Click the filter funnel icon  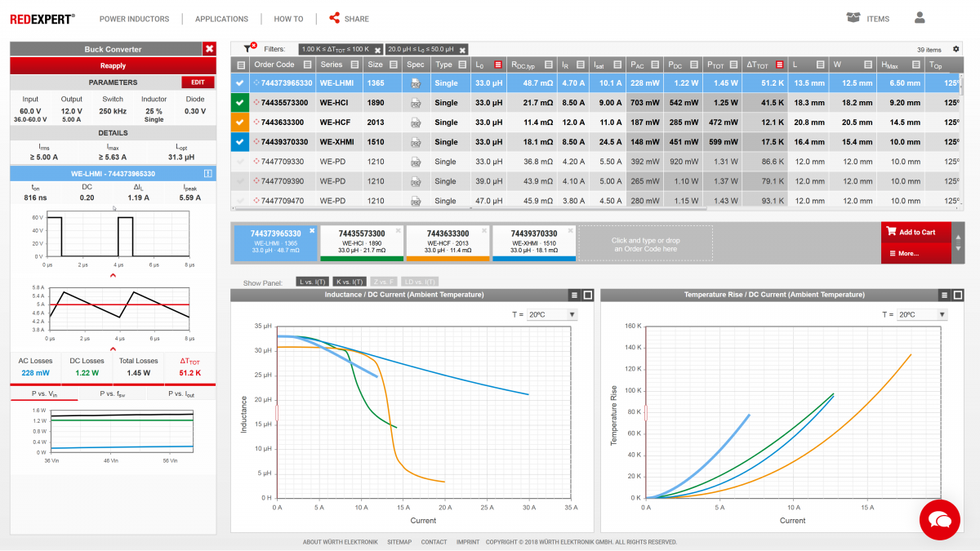click(x=249, y=49)
